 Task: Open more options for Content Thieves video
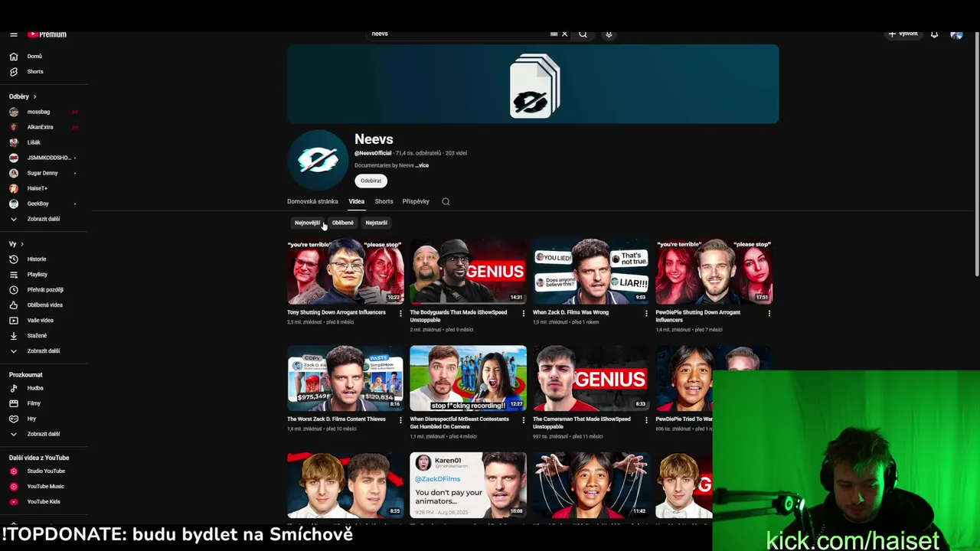tap(400, 419)
